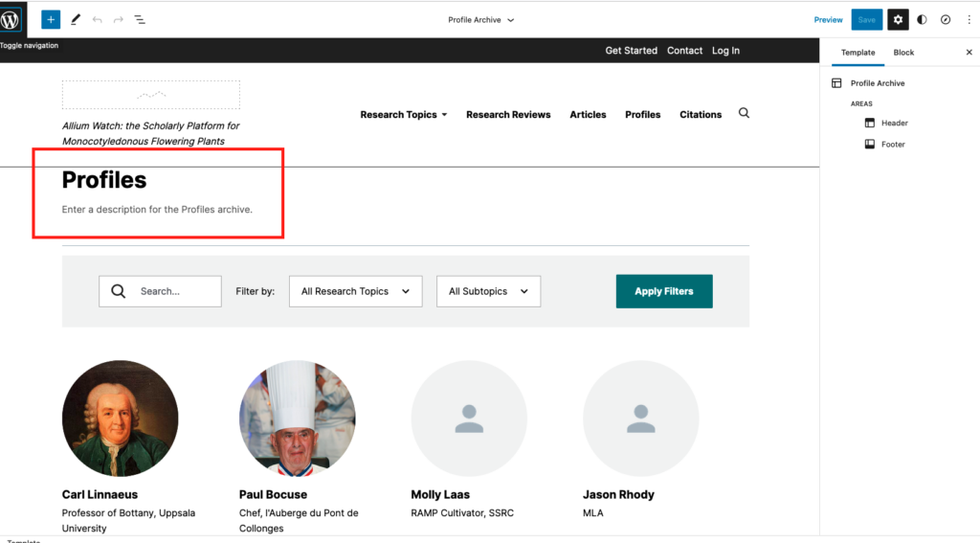Click the Search... input field
This screenshot has height=543, width=980.
160,291
